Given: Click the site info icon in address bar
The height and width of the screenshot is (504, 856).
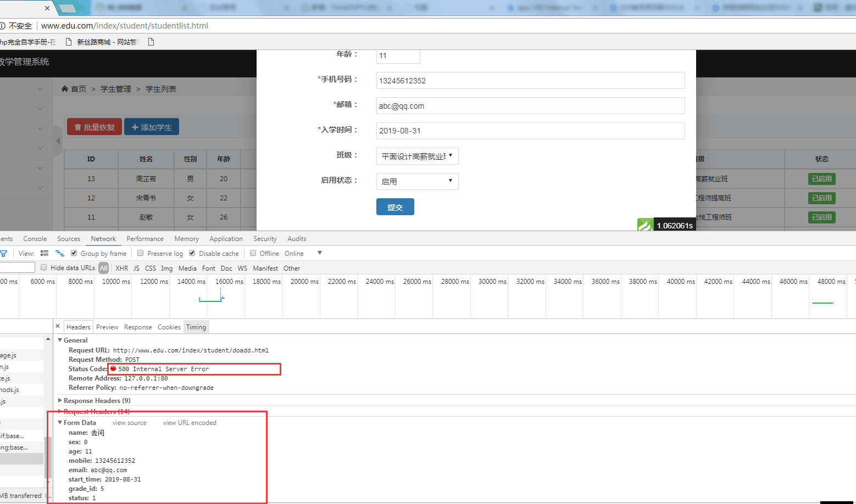Looking at the screenshot, I should pos(3,26).
